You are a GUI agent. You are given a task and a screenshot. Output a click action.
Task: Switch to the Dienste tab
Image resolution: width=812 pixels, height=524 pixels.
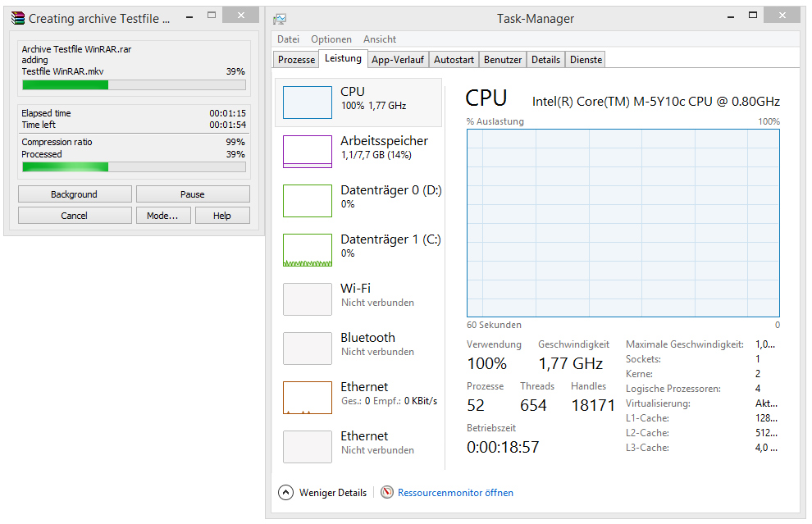click(586, 60)
